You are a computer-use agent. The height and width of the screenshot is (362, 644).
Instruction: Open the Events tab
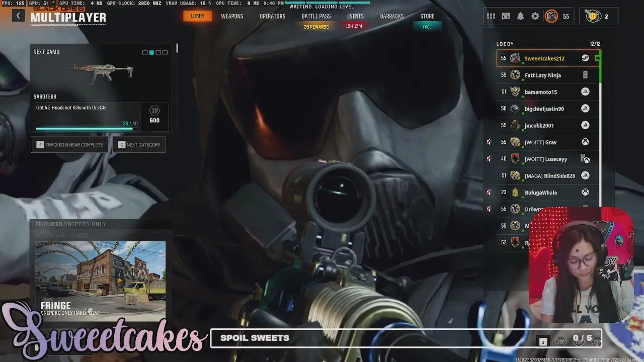355,16
